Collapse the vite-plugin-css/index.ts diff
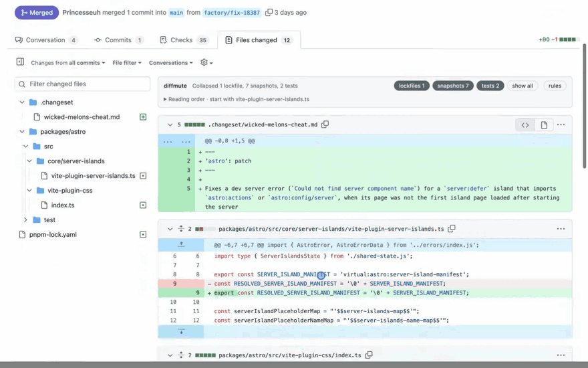 (x=170, y=355)
